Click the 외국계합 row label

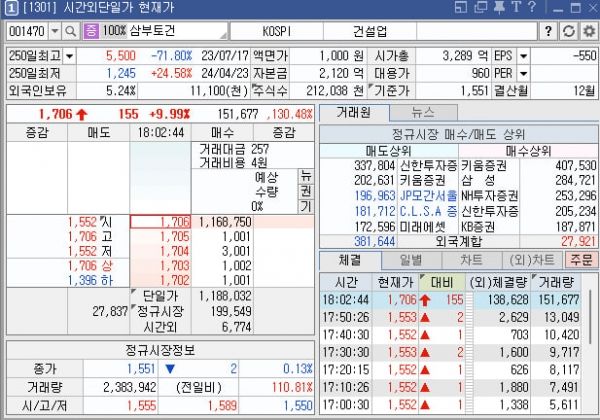[x=458, y=241]
